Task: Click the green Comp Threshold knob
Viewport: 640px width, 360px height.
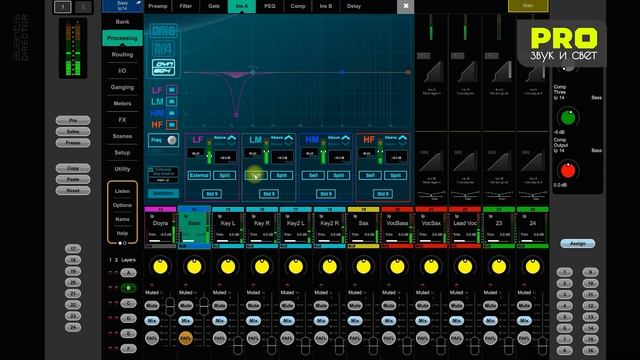Action: pos(568,118)
